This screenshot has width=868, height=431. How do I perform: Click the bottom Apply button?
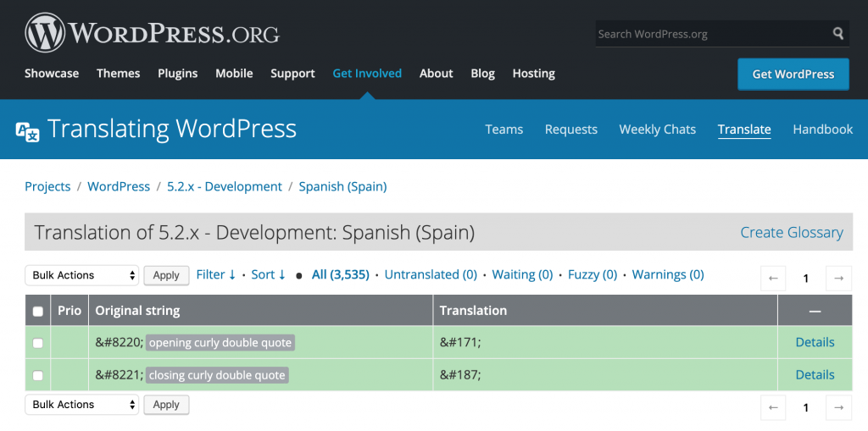166,405
